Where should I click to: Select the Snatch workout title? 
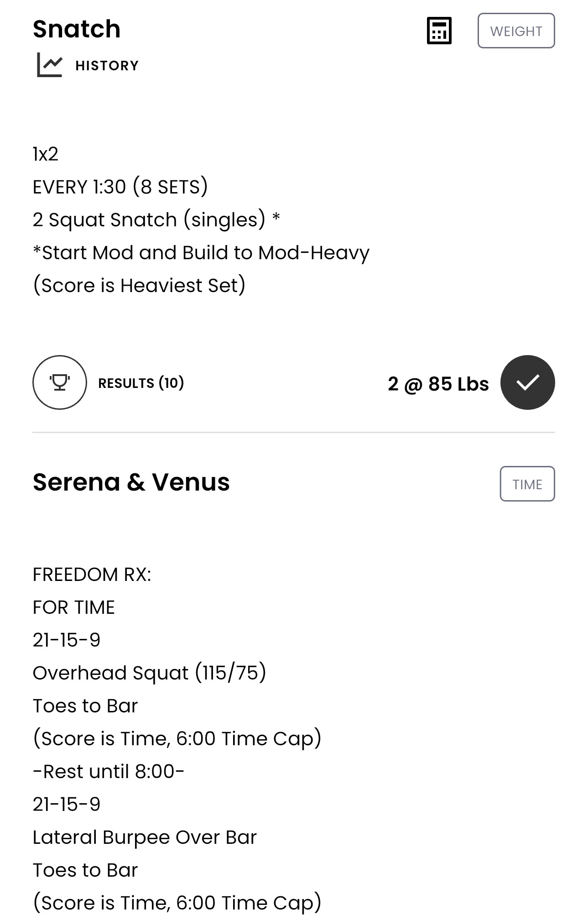pos(77,29)
